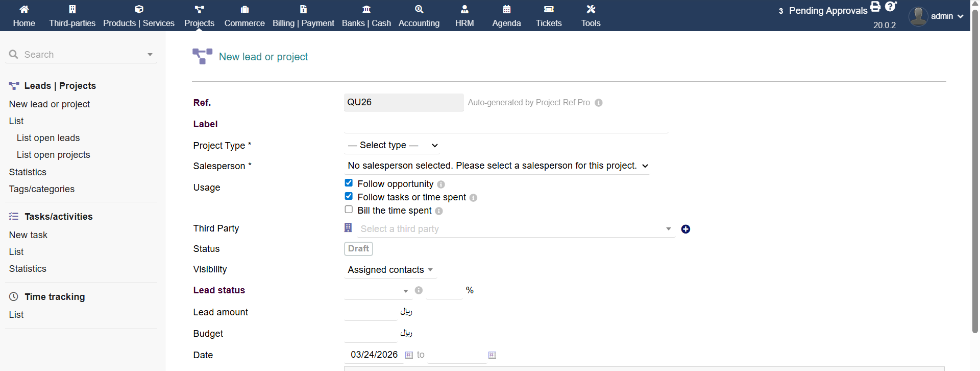The height and width of the screenshot is (371, 980).
Task: Click the Pending Approvals link
Action: [x=827, y=11]
